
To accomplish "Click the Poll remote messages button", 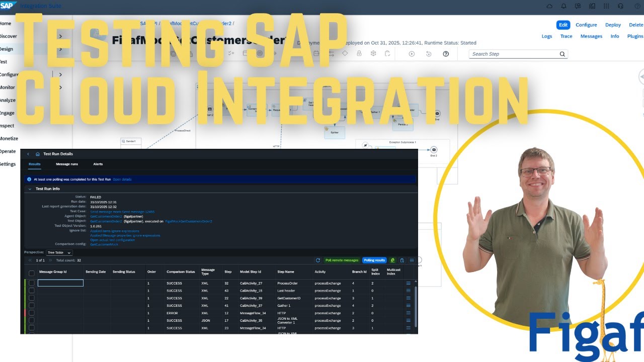I will (342, 260).
